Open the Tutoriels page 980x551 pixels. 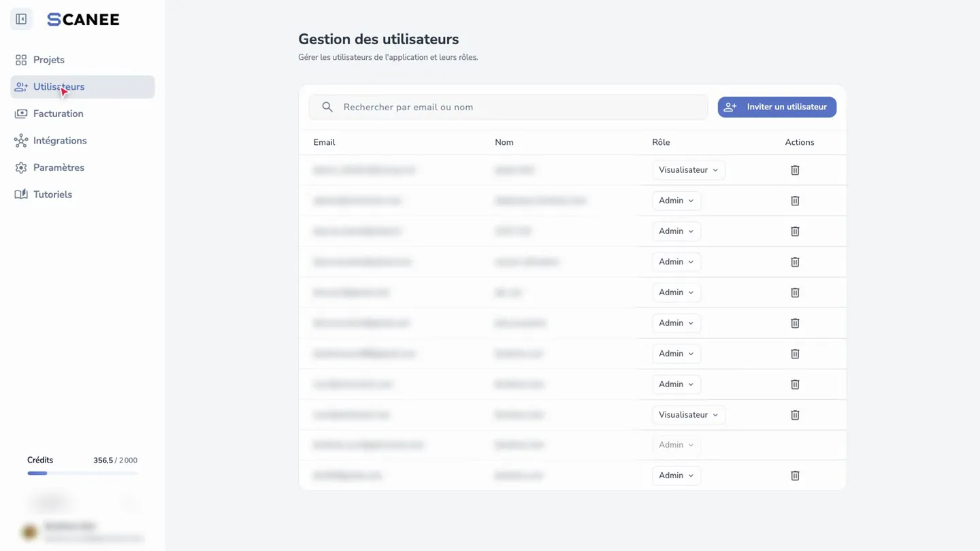[x=82, y=195]
